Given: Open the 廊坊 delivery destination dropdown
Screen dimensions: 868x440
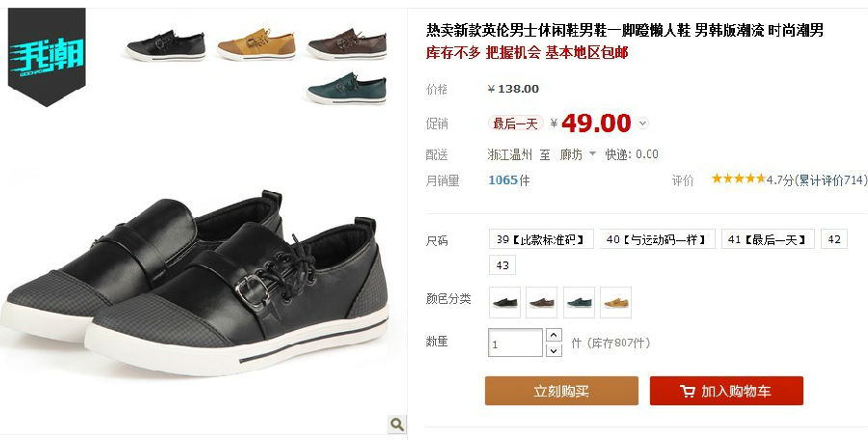Looking at the screenshot, I should point(578,154).
